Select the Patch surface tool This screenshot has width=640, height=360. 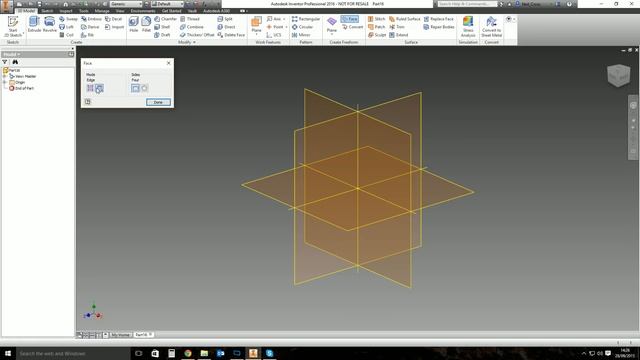click(376, 27)
